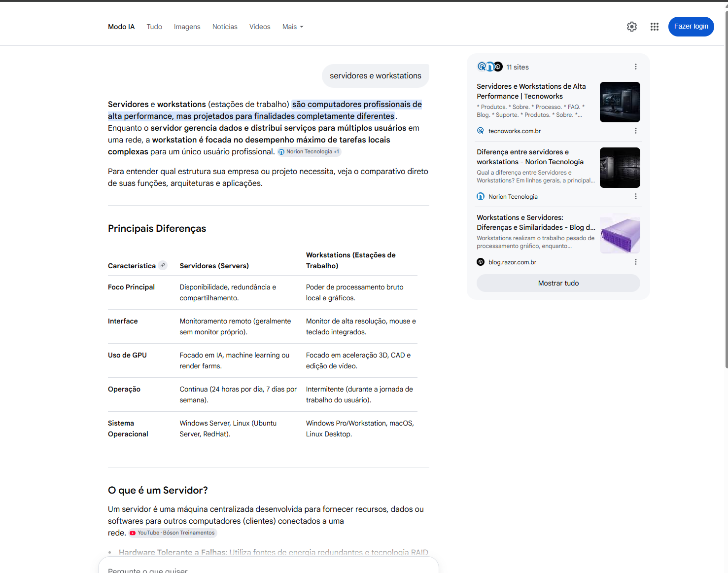
Task: Click the stacked source favicons beside 11 sites
Action: [x=490, y=67]
